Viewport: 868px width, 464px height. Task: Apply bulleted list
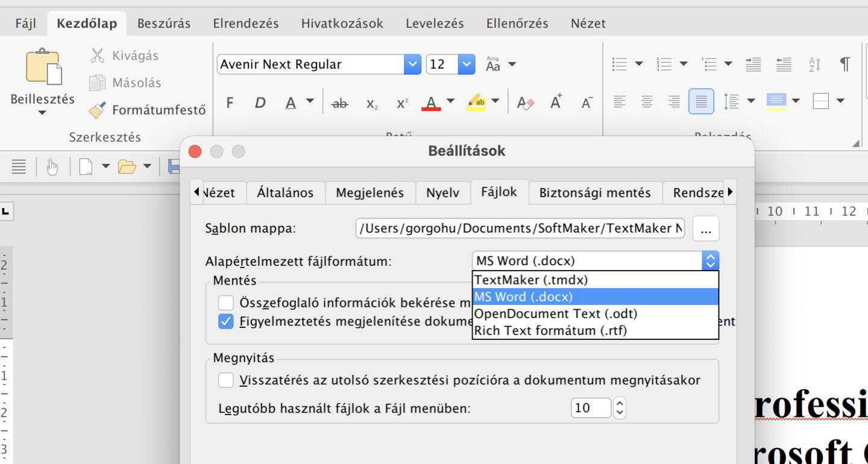[619, 64]
